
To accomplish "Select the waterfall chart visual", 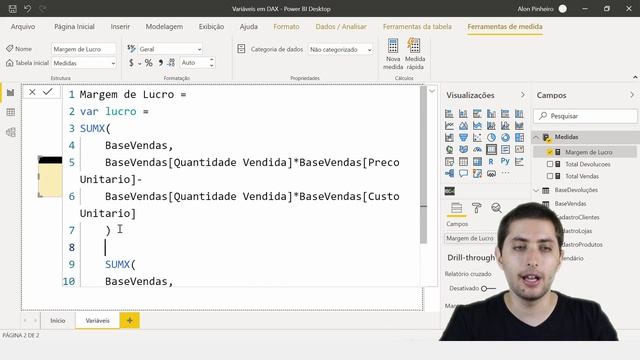I will pyautogui.click(x=449, y=138).
